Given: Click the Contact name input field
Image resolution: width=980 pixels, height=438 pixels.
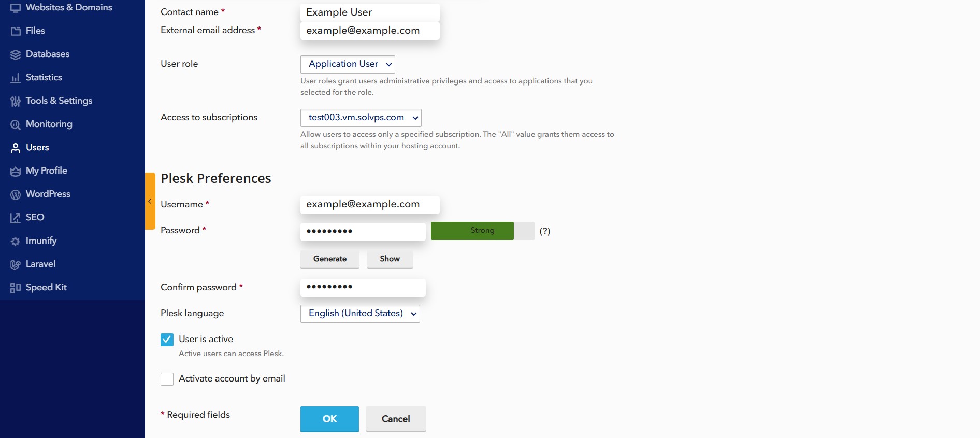Looking at the screenshot, I should 370,12.
